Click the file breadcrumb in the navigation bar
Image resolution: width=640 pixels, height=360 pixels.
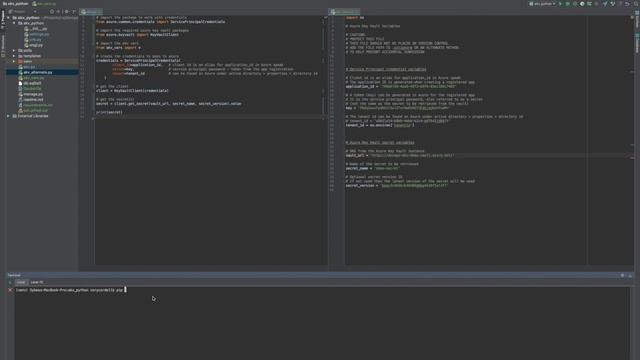tap(44, 4)
